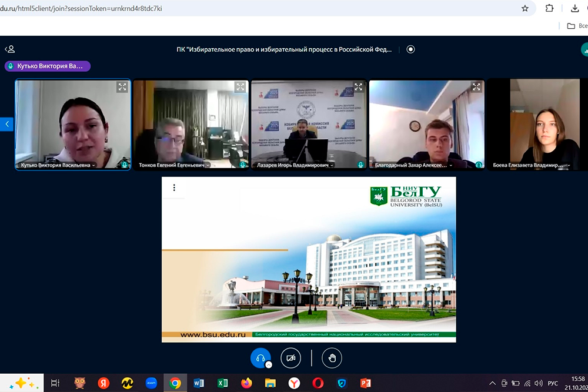This screenshot has height=392, width=588.
Task: Click the browser address bar URL
Action: pos(81,8)
